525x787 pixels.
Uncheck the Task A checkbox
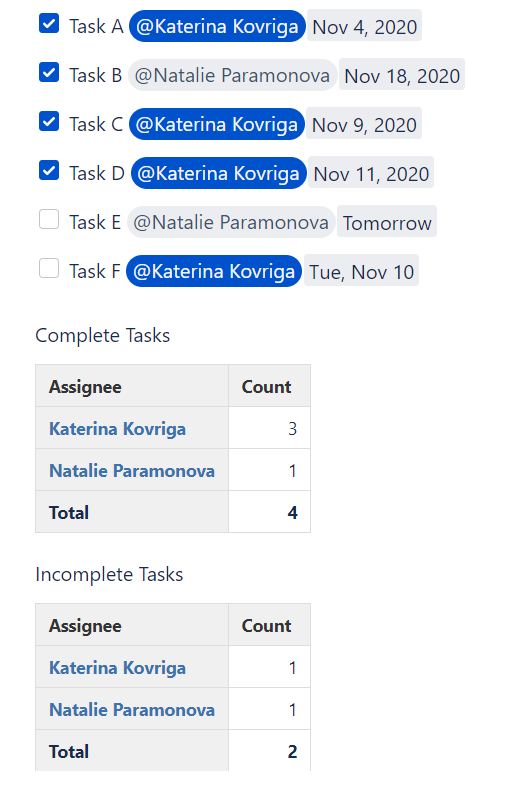click(49, 23)
